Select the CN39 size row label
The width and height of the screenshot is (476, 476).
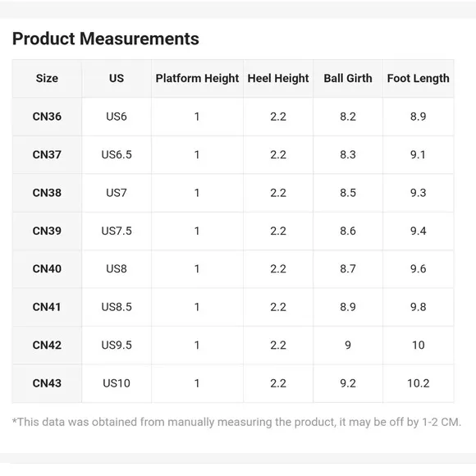tap(47, 231)
